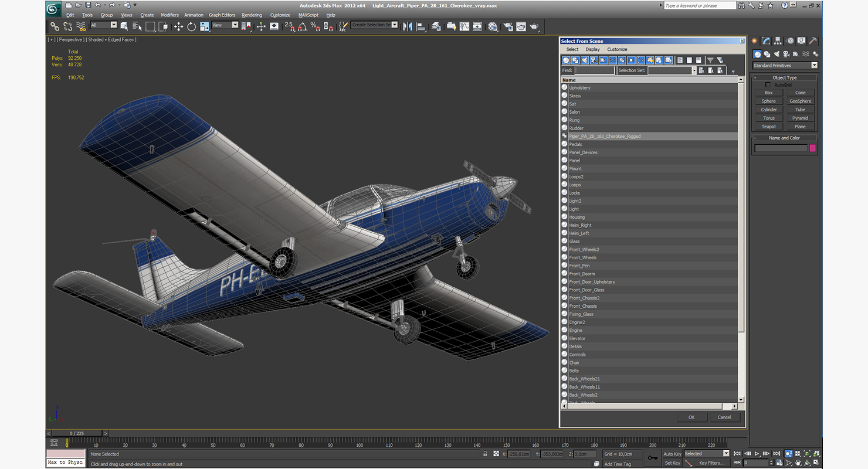
Task: Open the Rendering menu
Action: 252,15
